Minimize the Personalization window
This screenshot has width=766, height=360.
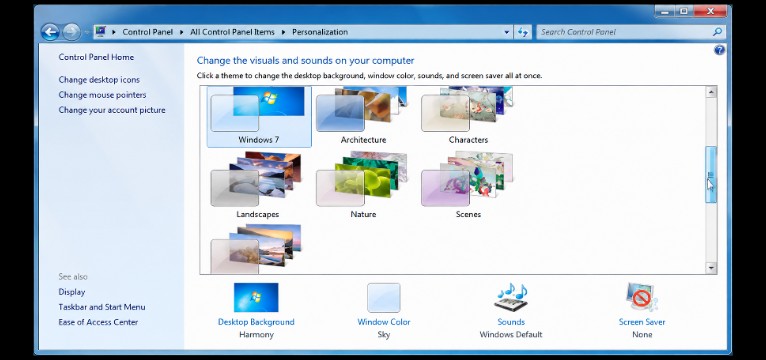click(664, 11)
